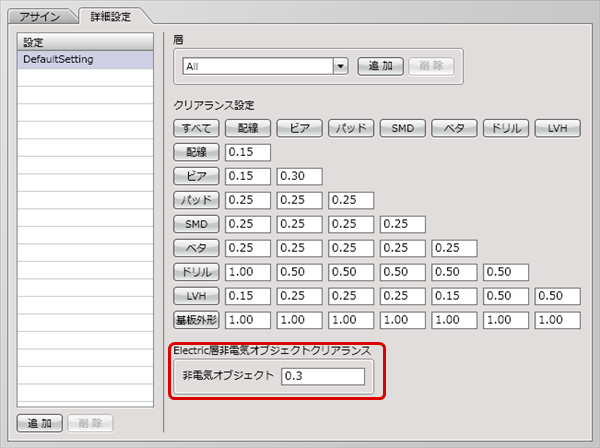Image resolution: width=600 pixels, height=448 pixels.
Task: Click the ベタ row button
Action: (x=196, y=248)
